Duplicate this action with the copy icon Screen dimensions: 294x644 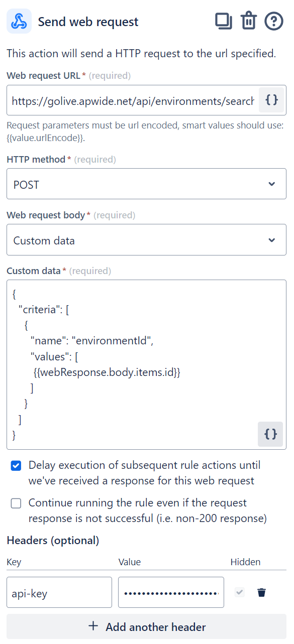point(224,21)
